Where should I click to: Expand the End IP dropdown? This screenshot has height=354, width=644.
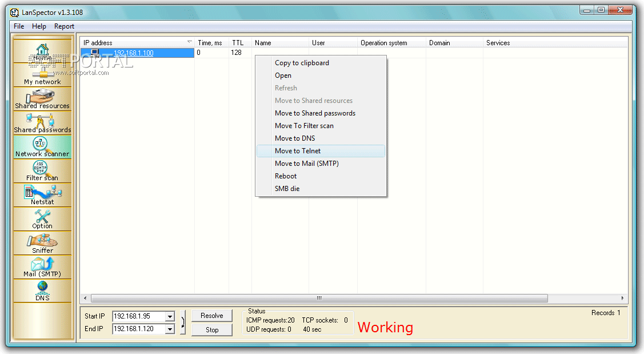[x=170, y=329]
